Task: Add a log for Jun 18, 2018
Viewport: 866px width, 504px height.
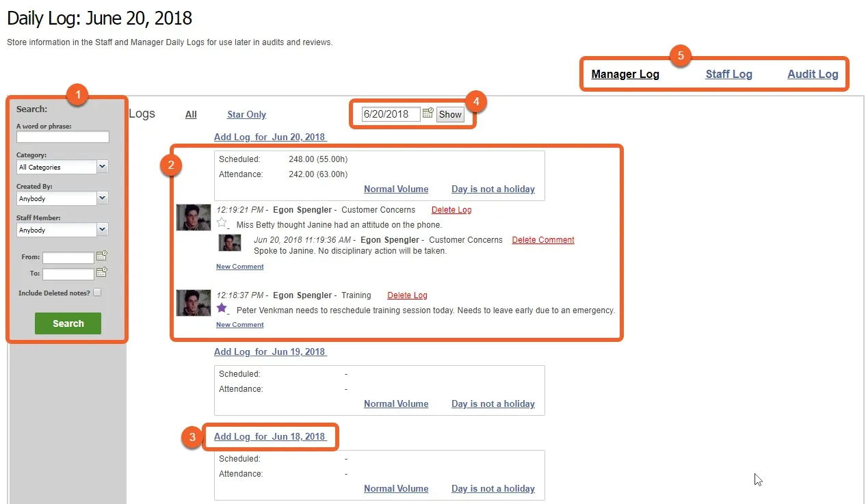Action: 270,436
